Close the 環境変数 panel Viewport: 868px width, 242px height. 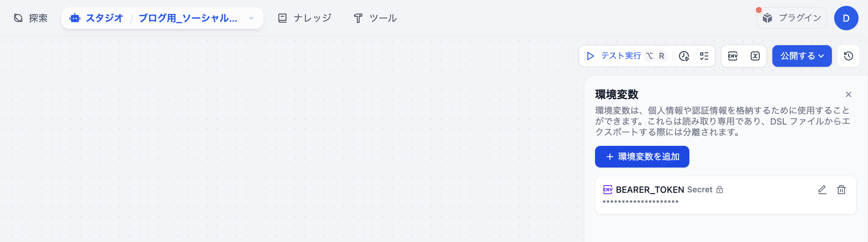[x=849, y=94]
